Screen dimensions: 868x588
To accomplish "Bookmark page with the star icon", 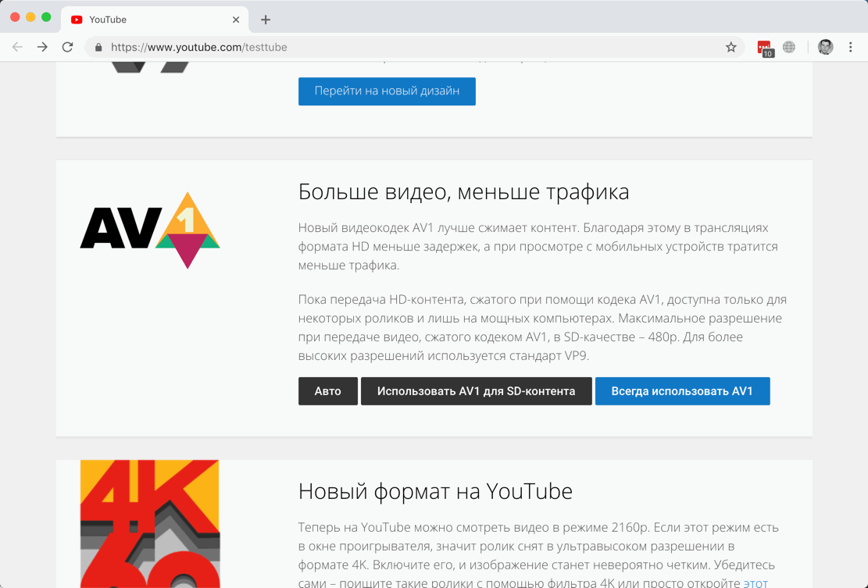I will 730,47.
